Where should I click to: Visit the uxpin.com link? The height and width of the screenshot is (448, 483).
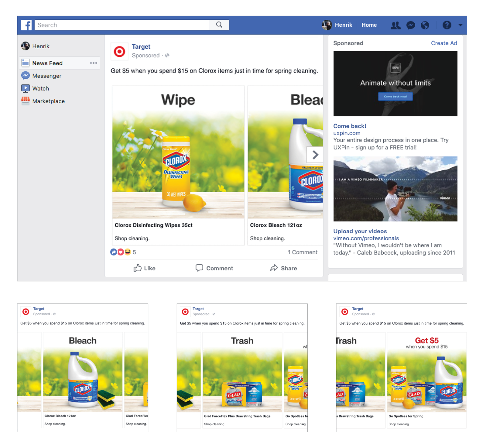point(347,133)
